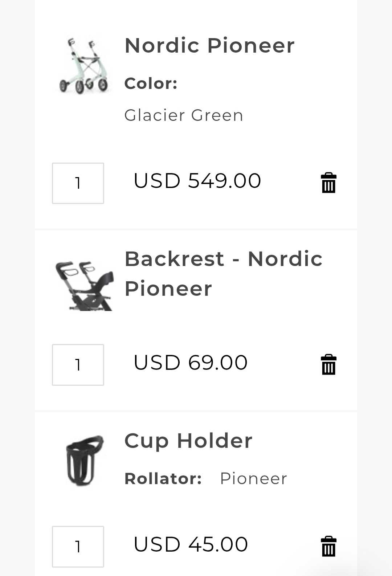Tap the USD 45.00 price

point(191,544)
